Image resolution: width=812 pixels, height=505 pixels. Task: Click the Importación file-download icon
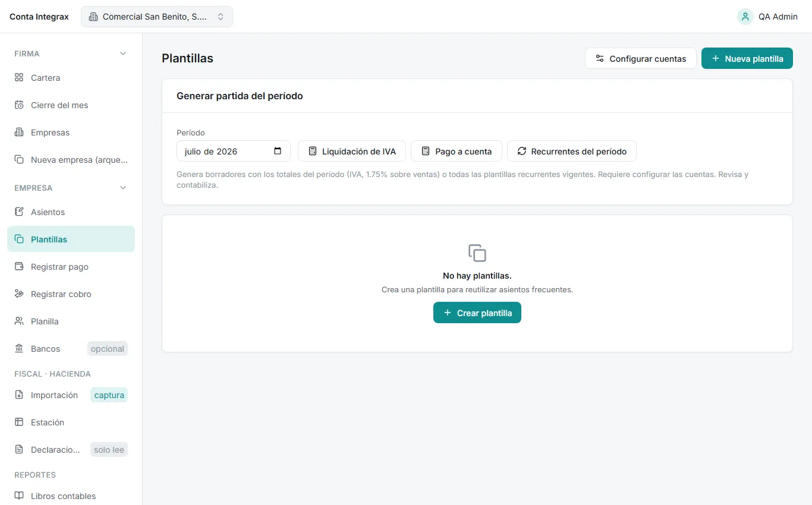19,395
